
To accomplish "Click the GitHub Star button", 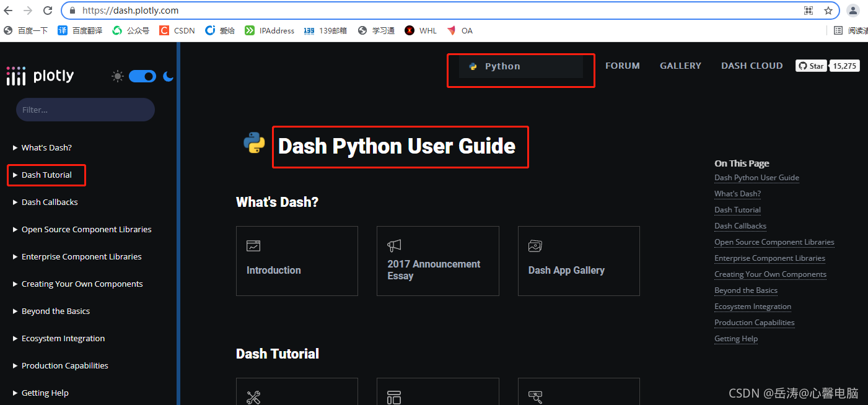I will [x=811, y=66].
